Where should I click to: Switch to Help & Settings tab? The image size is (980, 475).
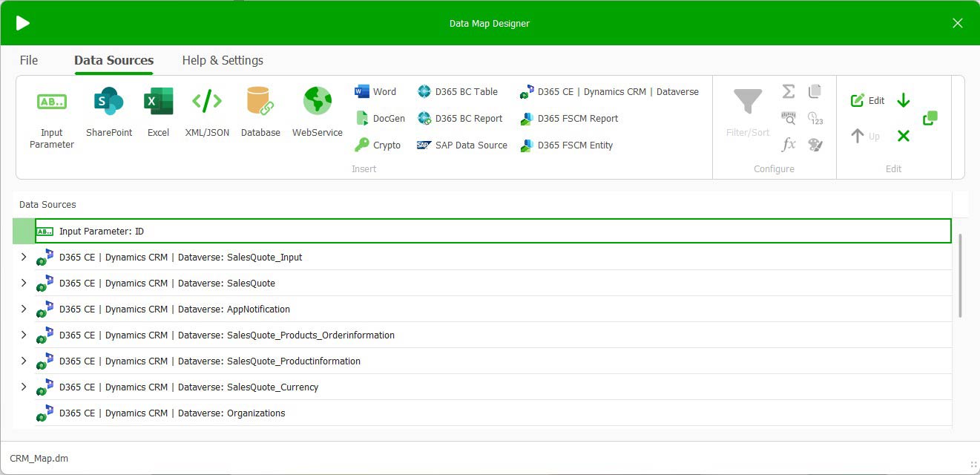coord(223,60)
